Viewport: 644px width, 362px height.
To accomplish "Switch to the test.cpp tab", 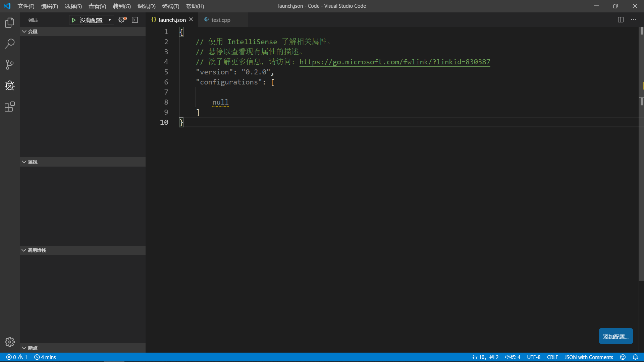I will point(220,20).
